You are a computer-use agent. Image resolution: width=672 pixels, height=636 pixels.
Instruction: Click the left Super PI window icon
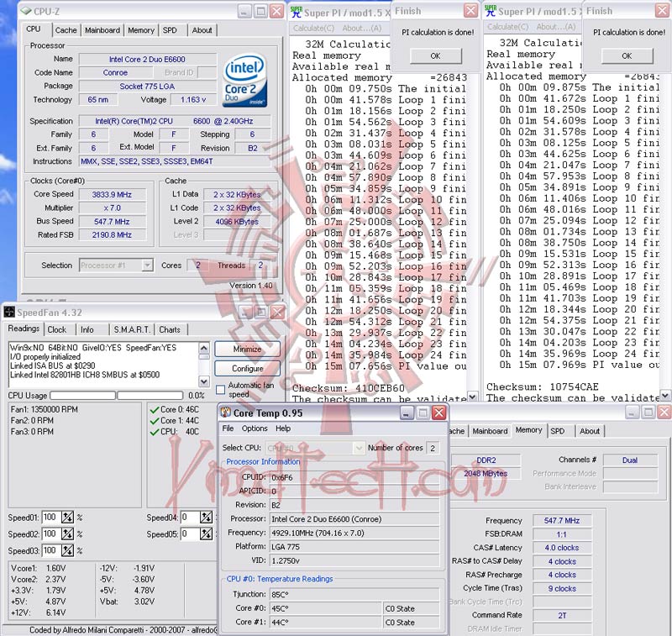click(297, 12)
